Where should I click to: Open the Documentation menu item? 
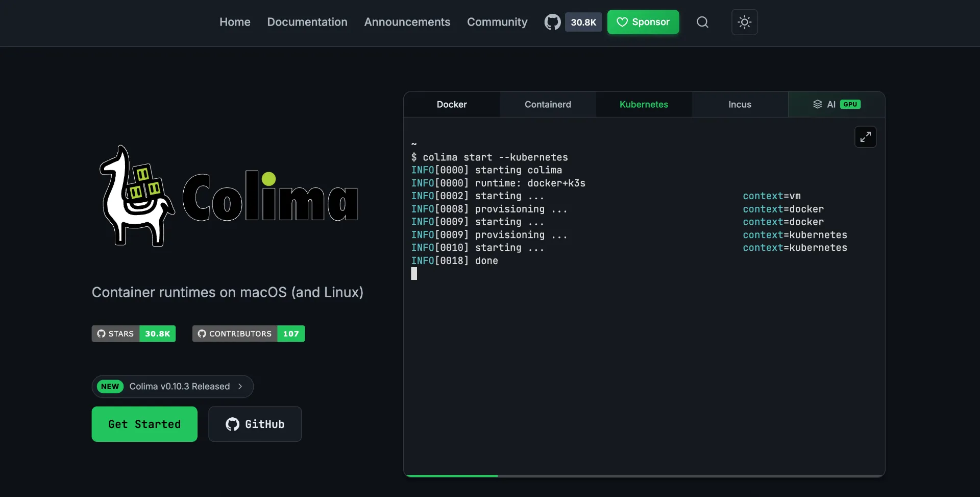click(307, 22)
